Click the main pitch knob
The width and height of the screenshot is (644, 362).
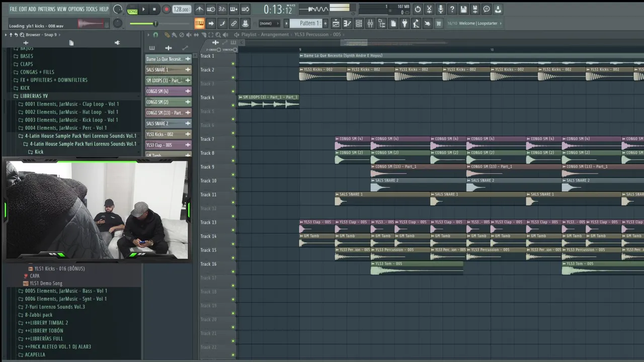118,23
